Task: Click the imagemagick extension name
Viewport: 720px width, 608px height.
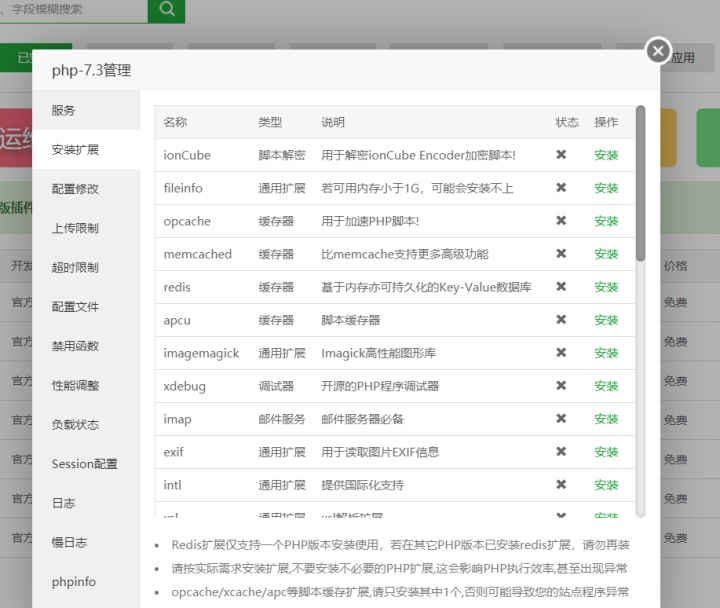Action: tap(201, 354)
